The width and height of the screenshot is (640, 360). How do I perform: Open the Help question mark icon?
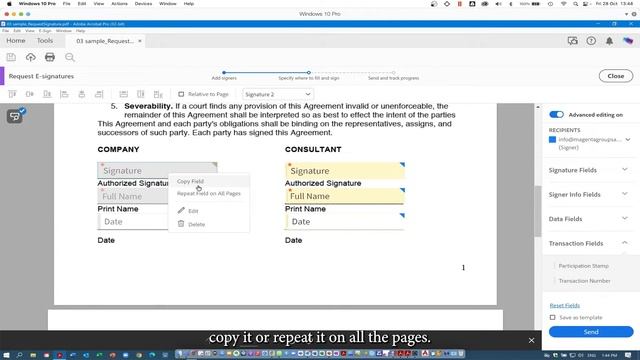591,41
